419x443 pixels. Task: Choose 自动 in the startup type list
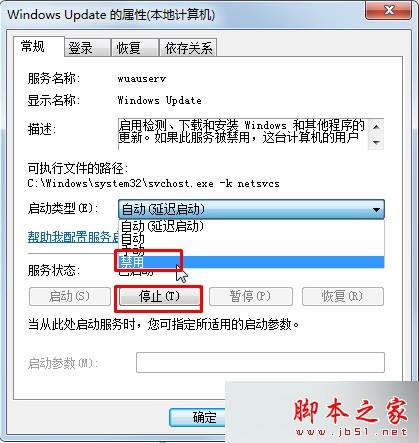[x=251, y=238]
